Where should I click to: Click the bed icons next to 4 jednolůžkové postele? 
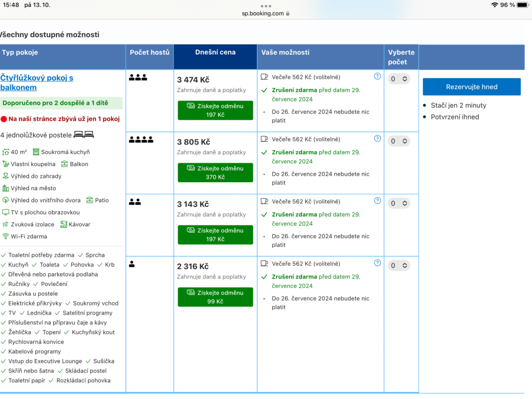click(84, 135)
